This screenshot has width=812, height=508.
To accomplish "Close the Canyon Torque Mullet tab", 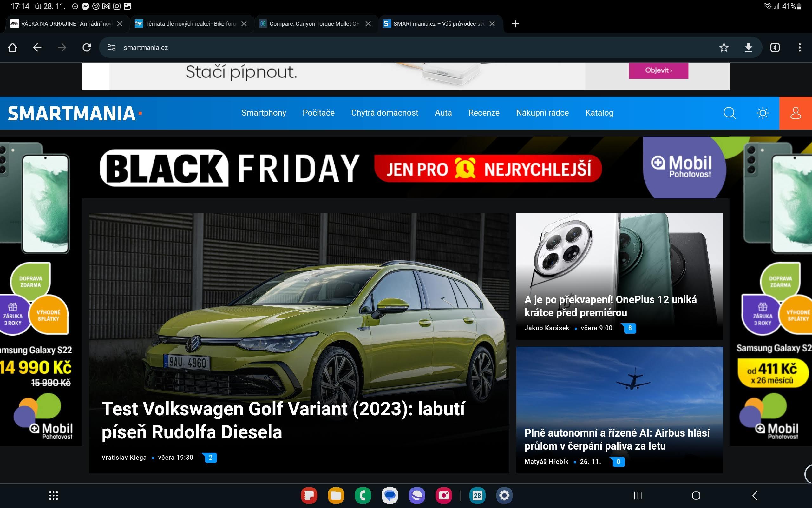I will [x=368, y=23].
